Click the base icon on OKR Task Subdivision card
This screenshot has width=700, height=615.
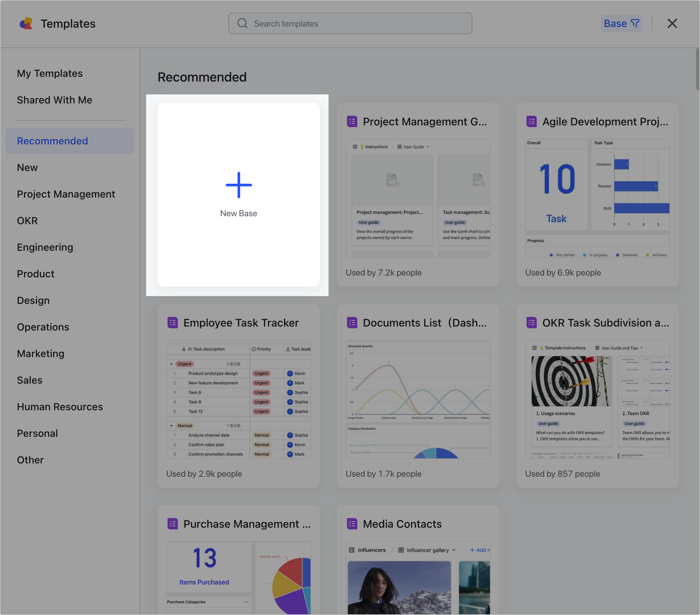(x=531, y=322)
